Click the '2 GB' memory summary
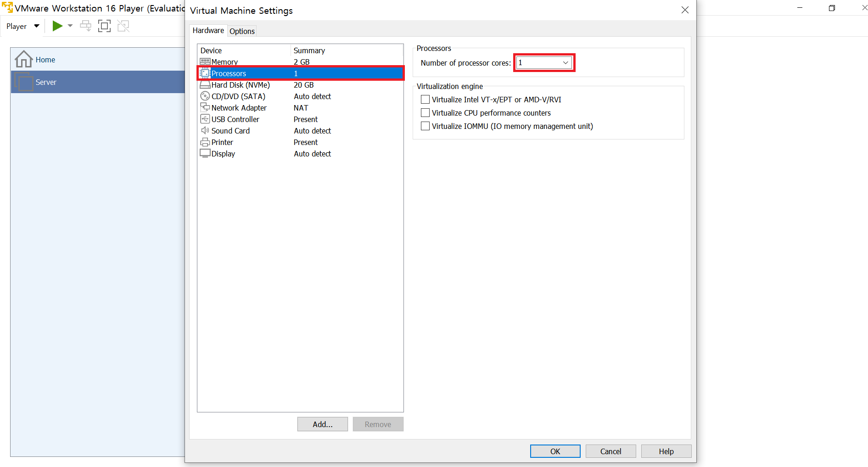 tap(302, 62)
